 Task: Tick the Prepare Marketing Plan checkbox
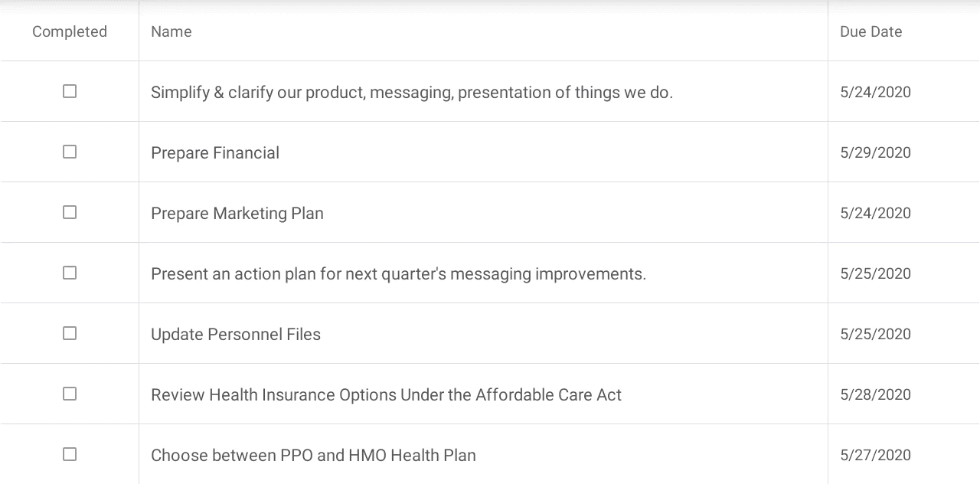click(x=70, y=212)
